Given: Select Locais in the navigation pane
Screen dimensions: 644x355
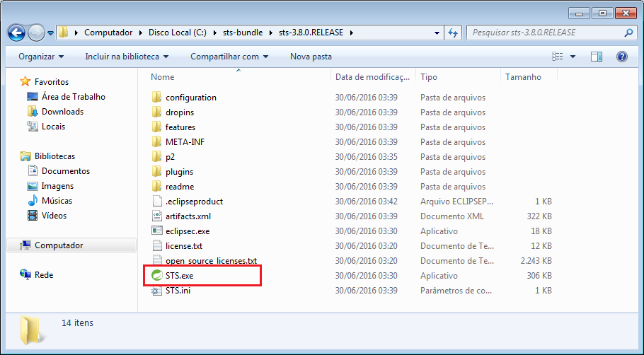Looking at the screenshot, I should pos(53,127).
